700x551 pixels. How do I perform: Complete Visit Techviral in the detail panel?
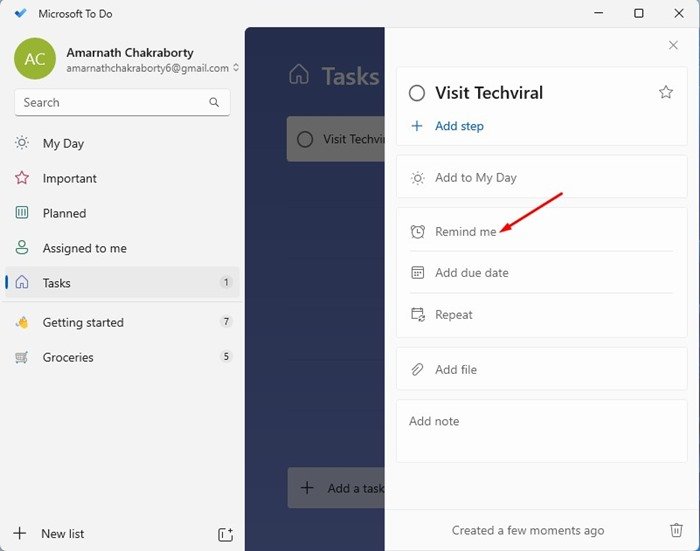click(417, 93)
